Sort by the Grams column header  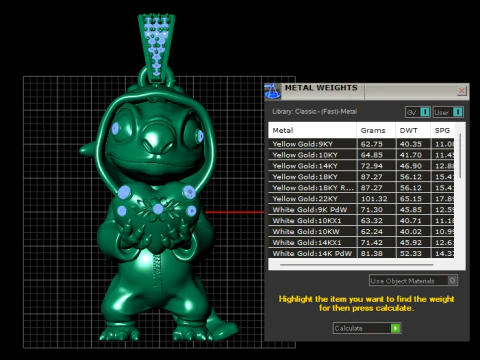(x=376, y=130)
